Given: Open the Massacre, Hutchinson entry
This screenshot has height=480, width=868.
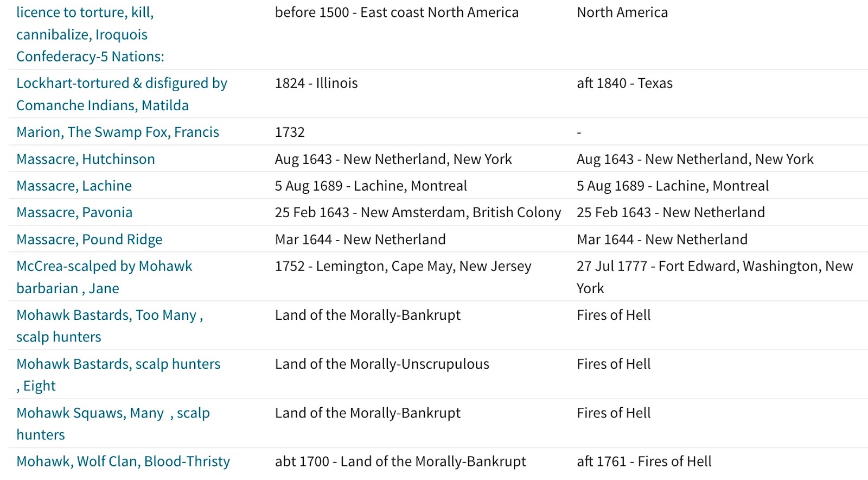Looking at the screenshot, I should pos(86,159).
